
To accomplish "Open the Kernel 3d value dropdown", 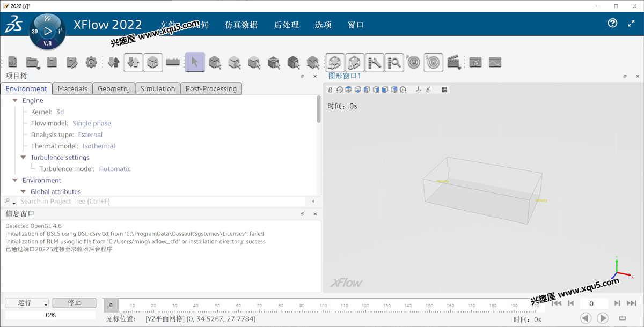I will coord(60,112).
